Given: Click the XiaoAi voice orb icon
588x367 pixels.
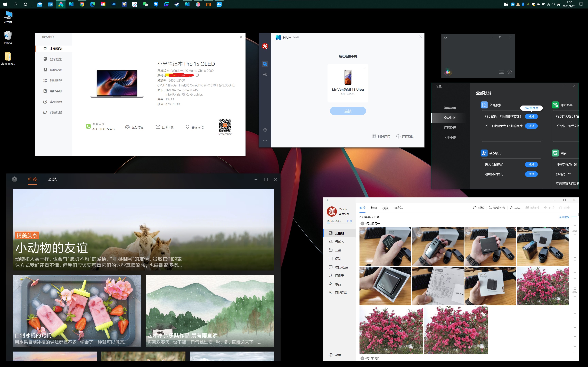Looking at the screenshot, I should [x=448, y=72].
